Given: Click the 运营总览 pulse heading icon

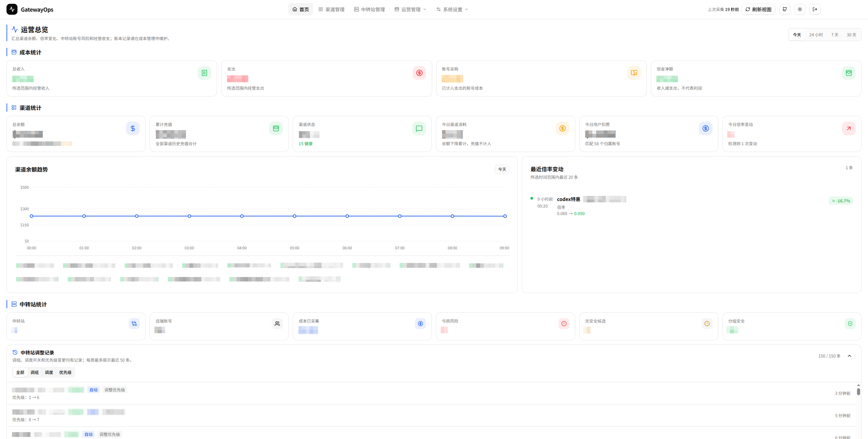Looking at the screenshot, I should tap(15, 29).
